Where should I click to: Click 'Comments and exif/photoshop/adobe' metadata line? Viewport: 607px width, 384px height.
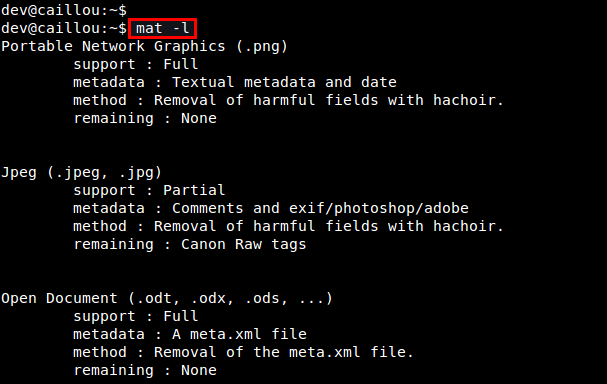271,209
